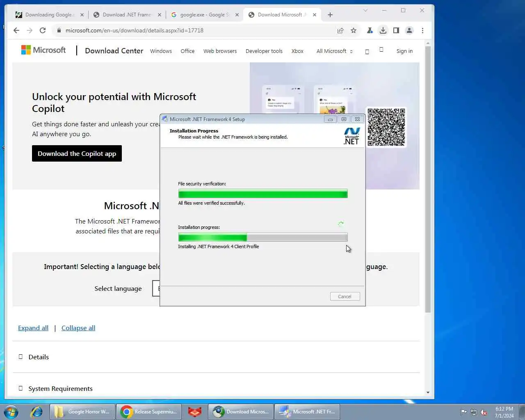Open the Chrome tab search chevron
This screenshot has height=420, width=525.
(365, 10)
